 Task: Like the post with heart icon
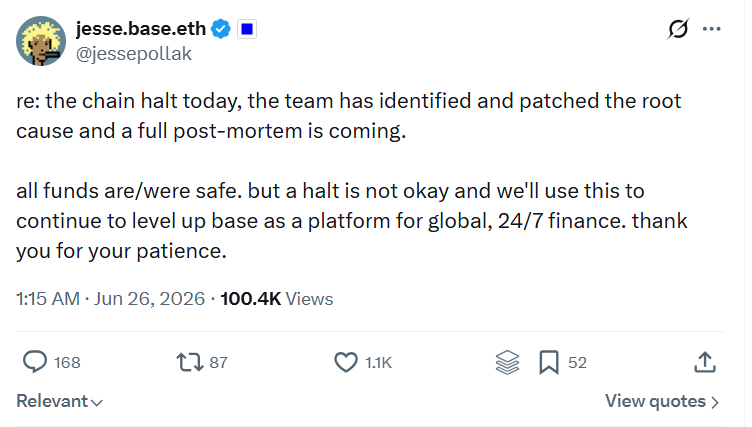(x=346, y=362)
